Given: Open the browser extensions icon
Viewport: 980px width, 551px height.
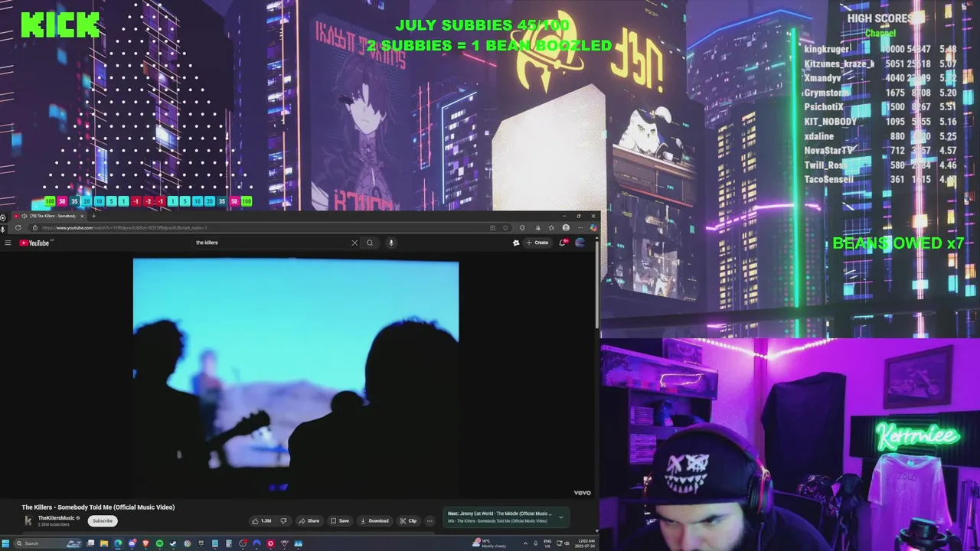Looking at the screenshot, I should click(522, 228).
